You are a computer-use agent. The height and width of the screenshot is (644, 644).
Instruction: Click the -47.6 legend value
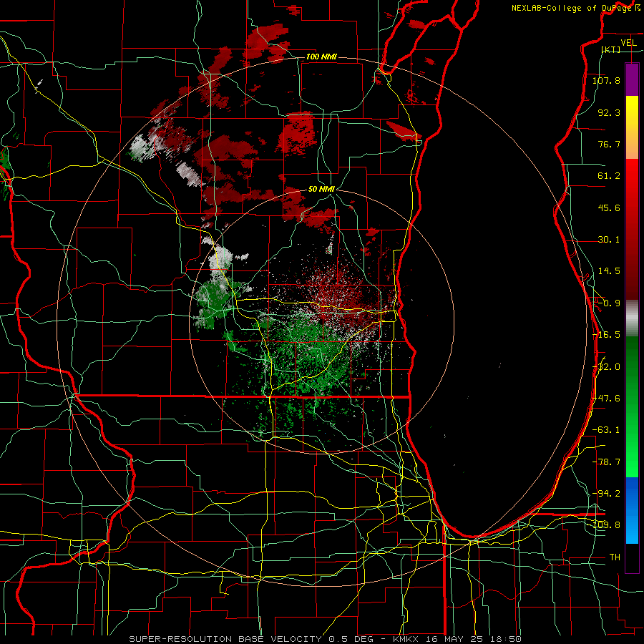(x=607, y=399)
